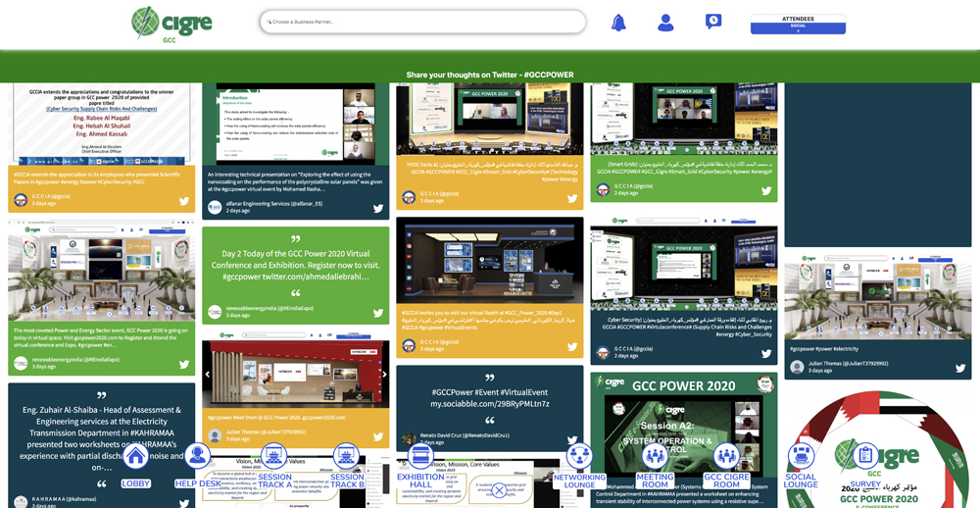Open the Survey icon
This screenshot has width=980, height=508.
pyautogui.click(x=865, y=456)
